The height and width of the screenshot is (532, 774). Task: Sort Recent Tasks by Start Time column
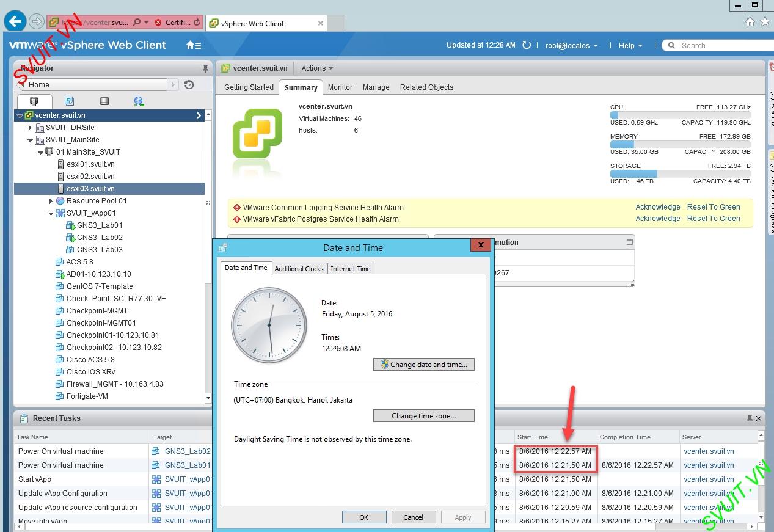point(555,437)
